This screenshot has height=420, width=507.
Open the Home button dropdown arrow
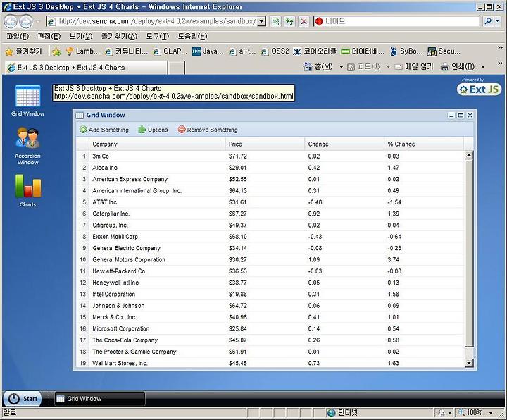341,67
